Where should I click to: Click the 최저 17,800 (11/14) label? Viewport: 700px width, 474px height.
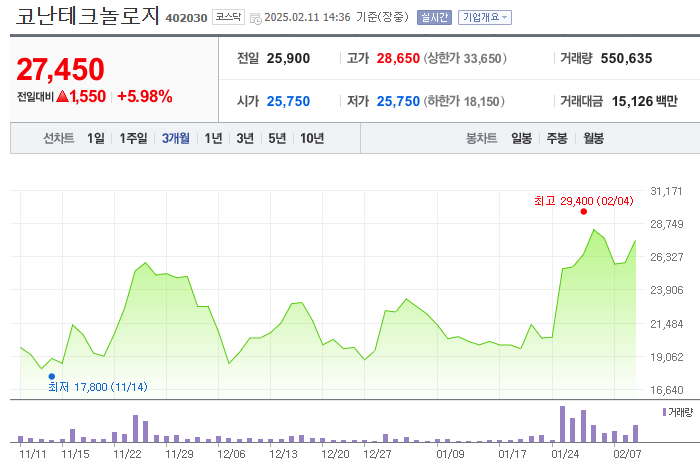(98, 387)
